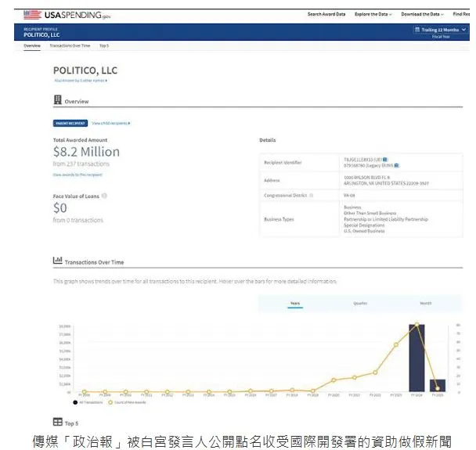Click the POLITICO, LLC page title
This screenshot has height=450, width=476.
click(x=85, y=70)
